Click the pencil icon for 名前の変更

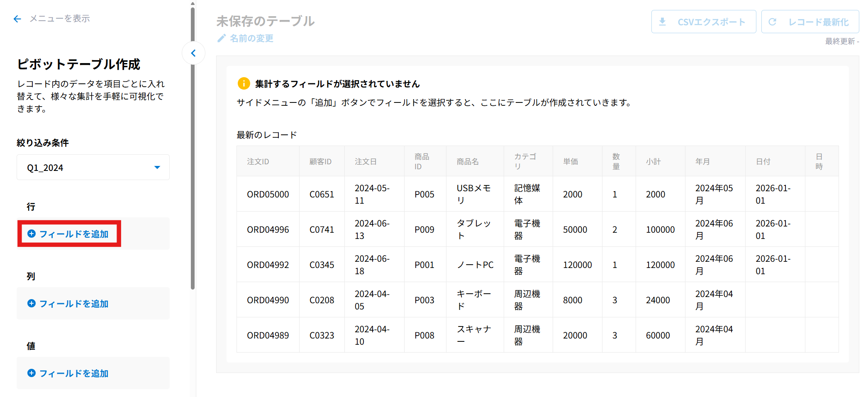click(x=222, y=38)
